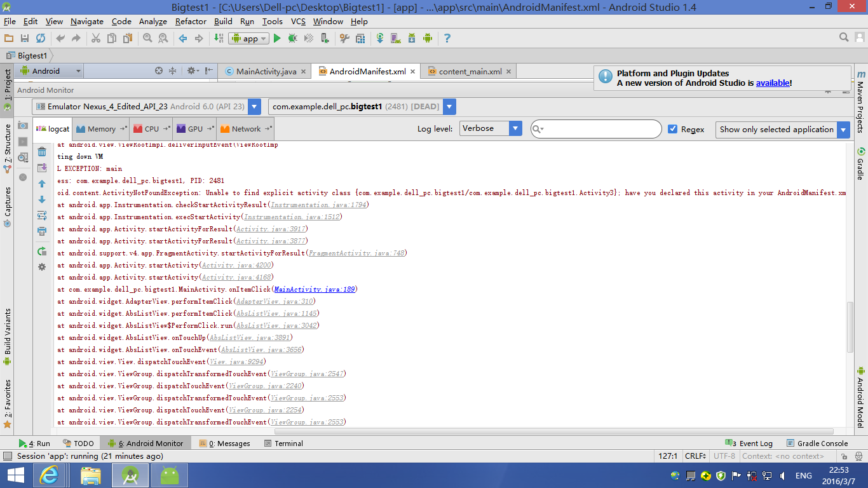
Task: Close the AndroidManifest.xml tab
Action: tap(412, 72)
